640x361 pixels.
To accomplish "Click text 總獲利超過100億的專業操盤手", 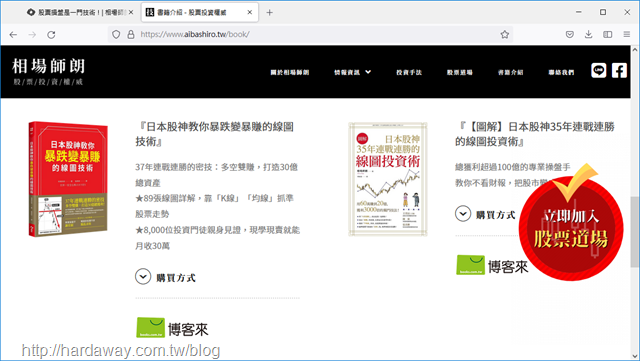I will tap(513, 167).
